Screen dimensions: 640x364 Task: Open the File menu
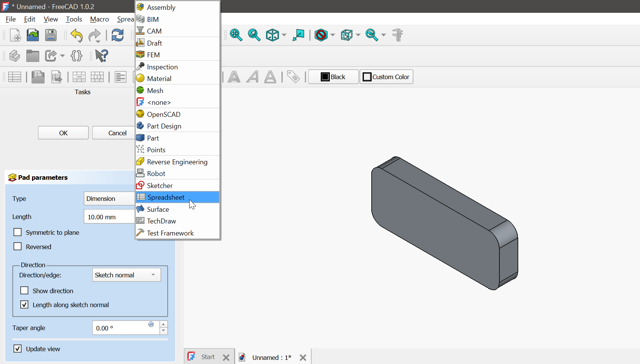(x=11, y=19)
